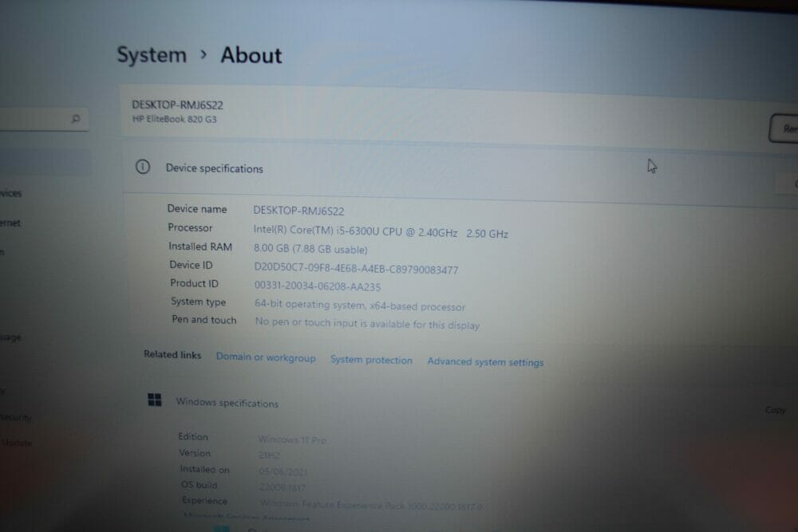Screen dimensions: 798x532
Task: Click the Experience label
Action: [x=205, y=500]
